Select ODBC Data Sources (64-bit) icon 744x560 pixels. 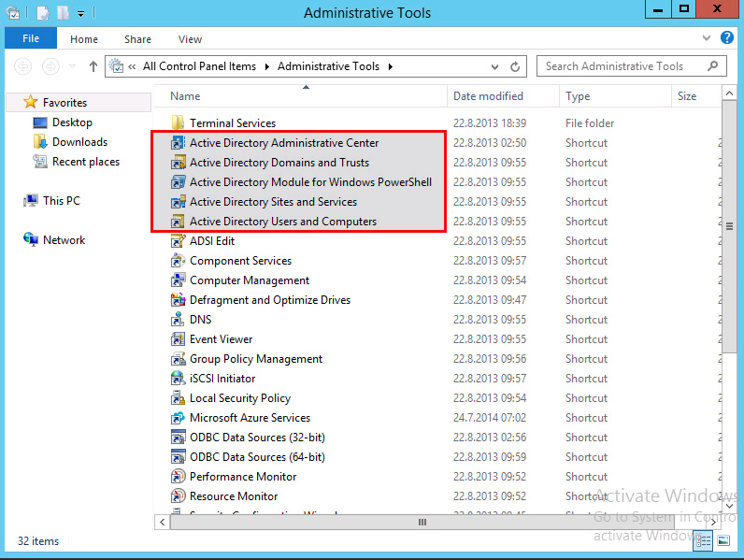178,457
